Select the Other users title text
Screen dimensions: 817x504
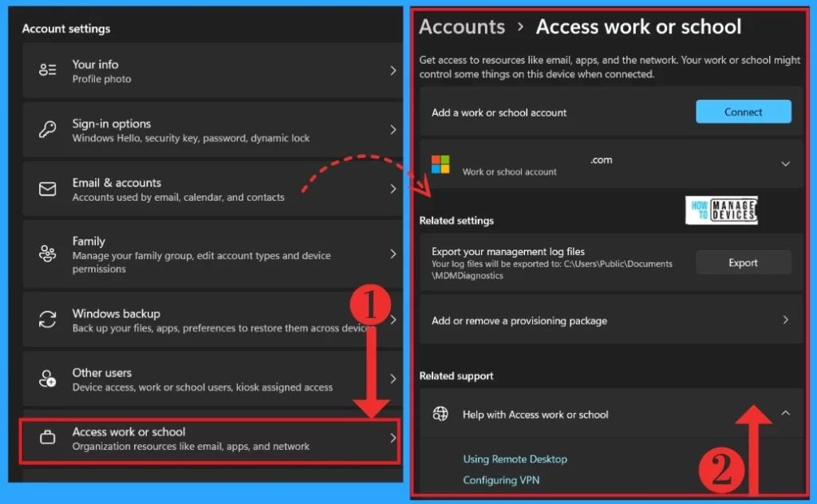pyautogui.click(x=102, y=372)
